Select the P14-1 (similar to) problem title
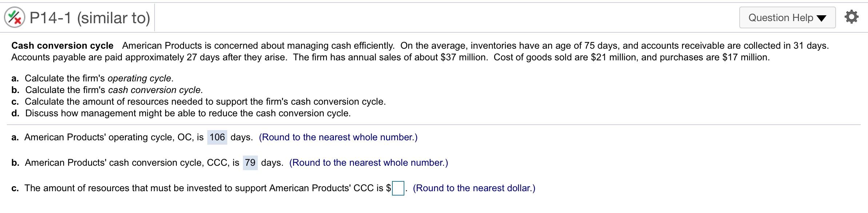The width and height of the screenshot is (868, 213). click(x=89, y=16)
